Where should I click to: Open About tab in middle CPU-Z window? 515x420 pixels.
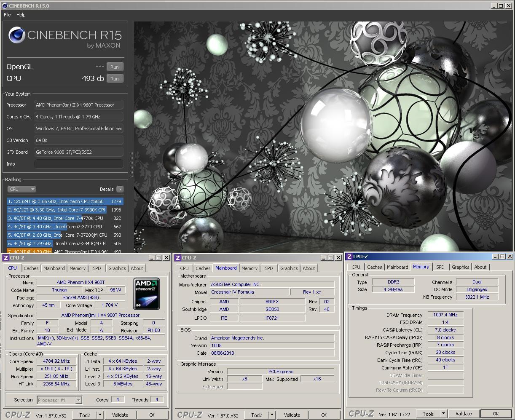pos(309,268)
